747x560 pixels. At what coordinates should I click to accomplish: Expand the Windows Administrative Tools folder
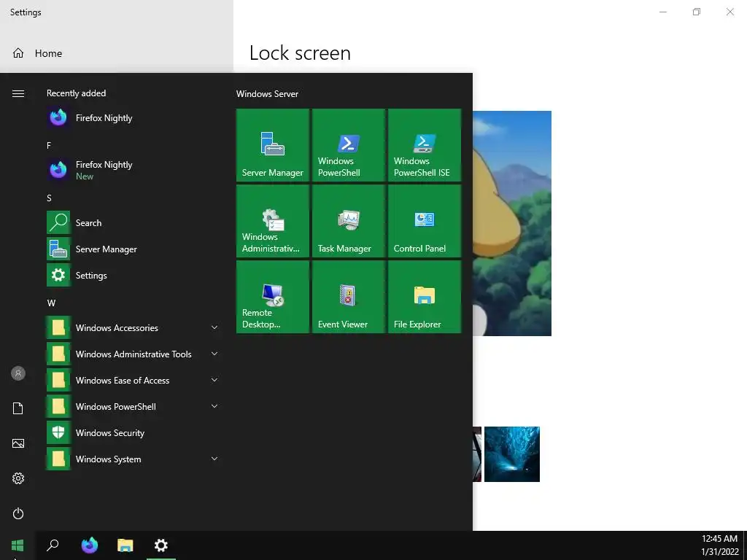point(133,354)
